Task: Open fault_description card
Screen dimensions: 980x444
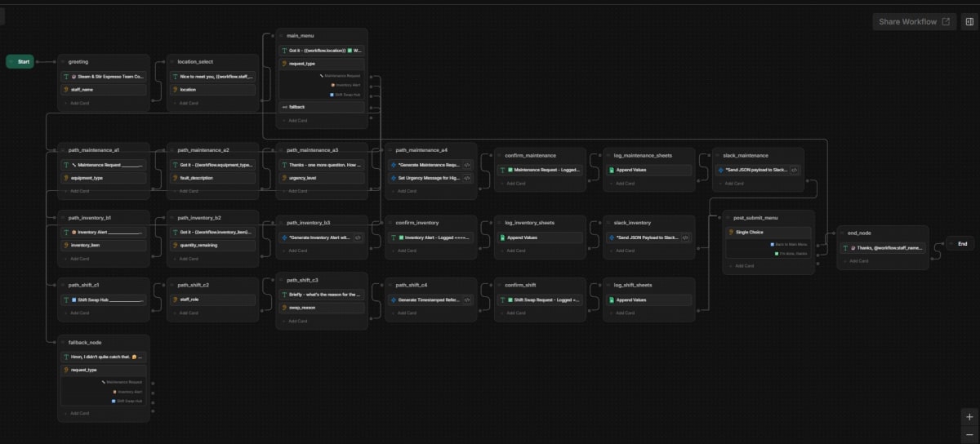Action: pos(212,177)
